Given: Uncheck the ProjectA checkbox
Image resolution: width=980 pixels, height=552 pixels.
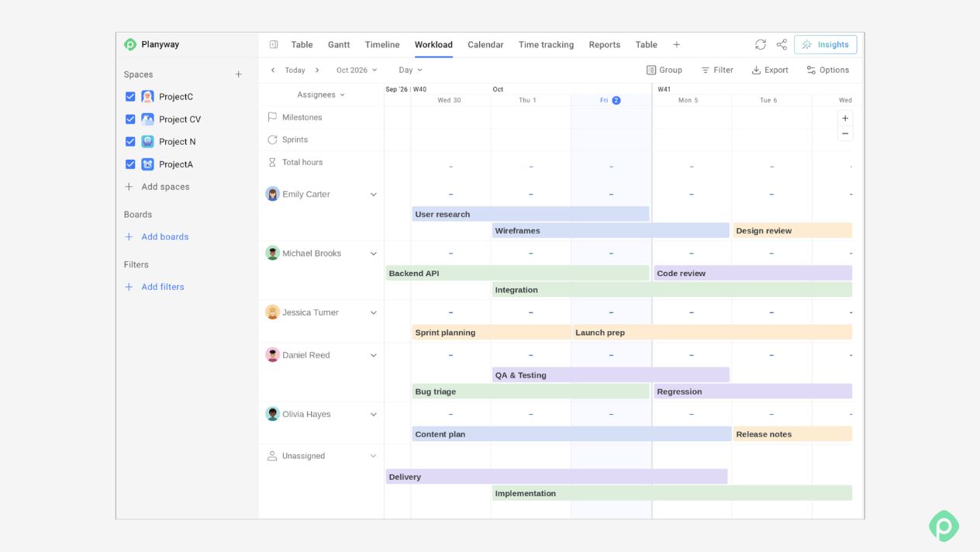Looking at the screenshot, I should tap(130, 164).
